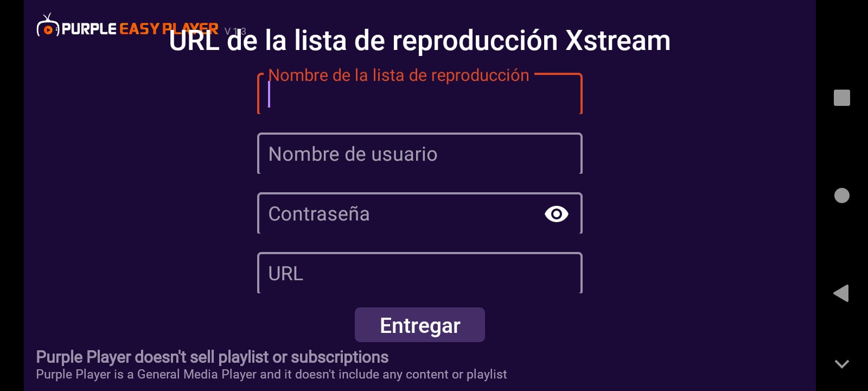This screenshot has height=391, width=868.
Task: Click the 'PURPLE' word in the logo
Action: click(89, 29)
